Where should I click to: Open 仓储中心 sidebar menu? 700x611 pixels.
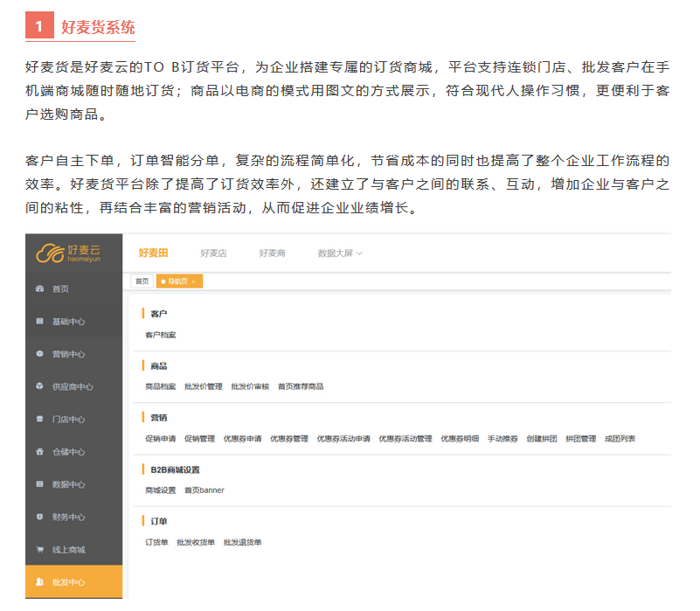click(x=73, y=452)
